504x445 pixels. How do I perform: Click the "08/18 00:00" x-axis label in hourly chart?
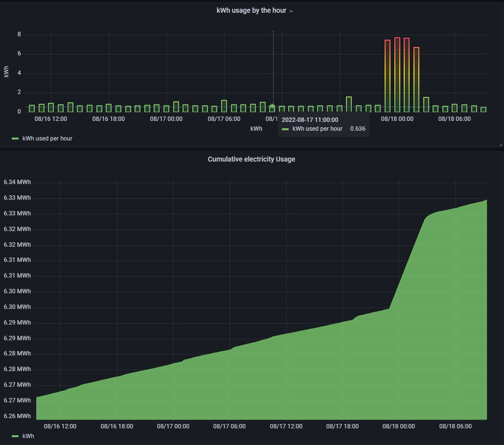coord(397,118)
